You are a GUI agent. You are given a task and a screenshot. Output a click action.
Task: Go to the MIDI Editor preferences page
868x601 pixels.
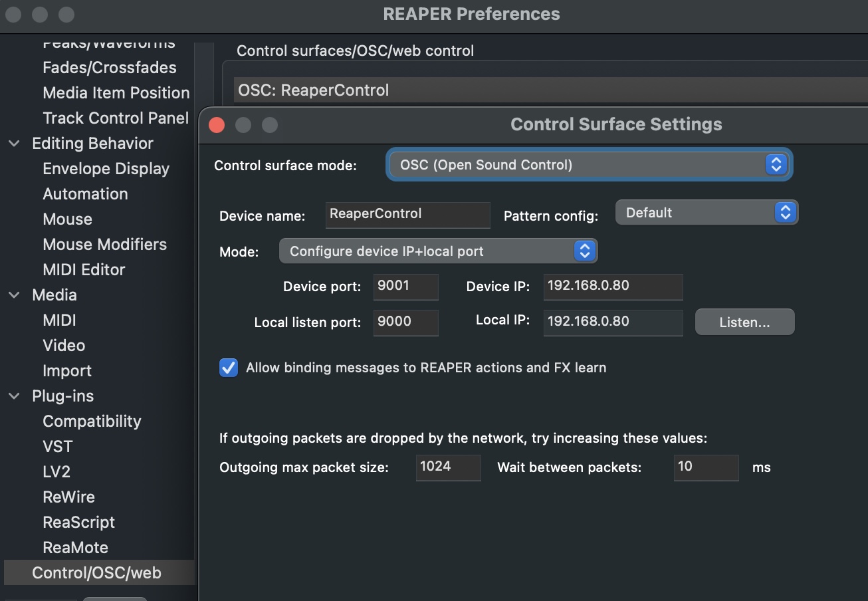[84, 270]
